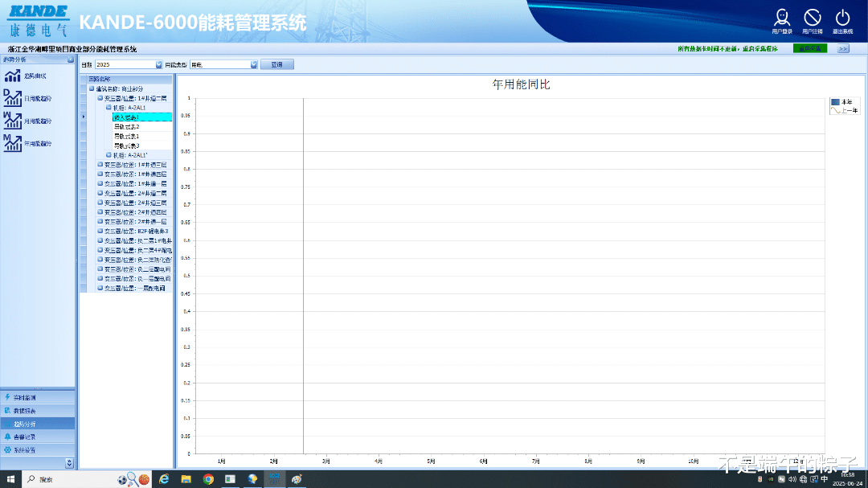Click the 回路名称 tree column header
The image size is (868, 488).
(x=129, y=80)
